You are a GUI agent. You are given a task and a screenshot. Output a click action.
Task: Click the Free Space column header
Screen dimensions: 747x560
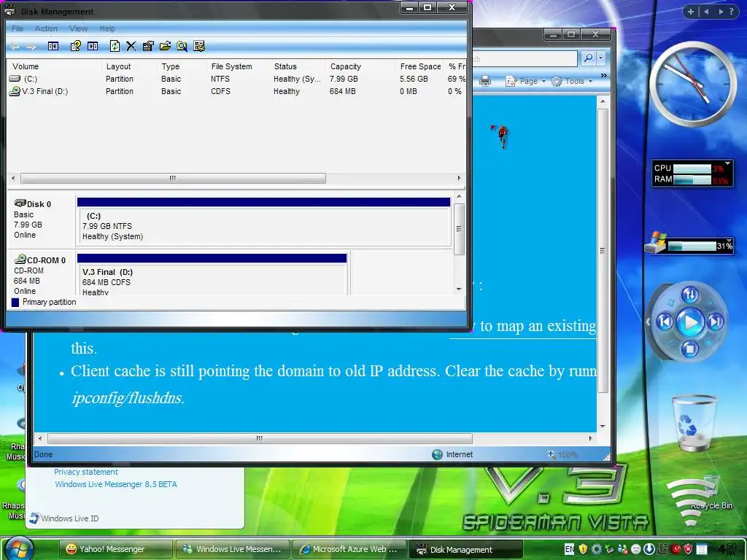pyautogui.click(x=419, y=66)
